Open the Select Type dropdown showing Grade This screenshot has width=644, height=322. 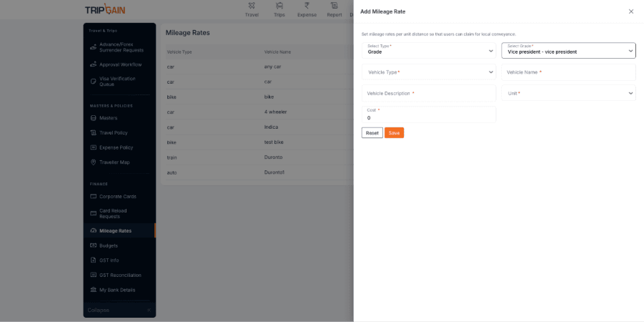pyautogui.click(x=428, y=51)
